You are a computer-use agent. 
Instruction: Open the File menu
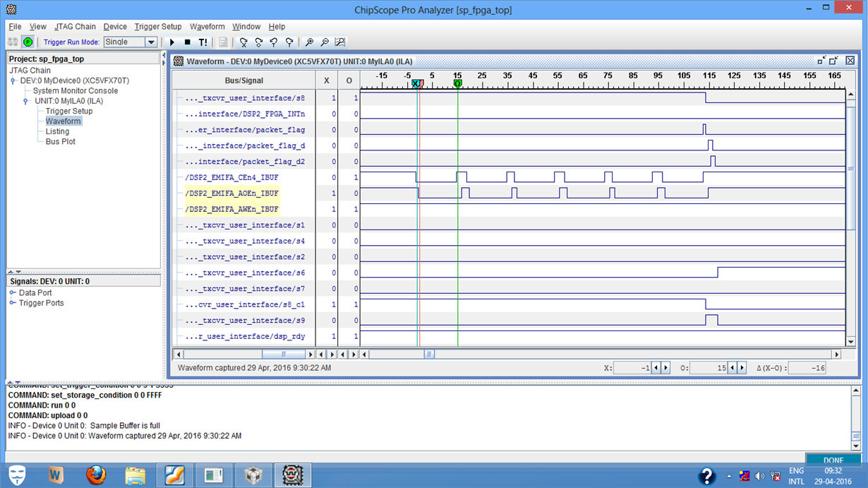point(15,27)
